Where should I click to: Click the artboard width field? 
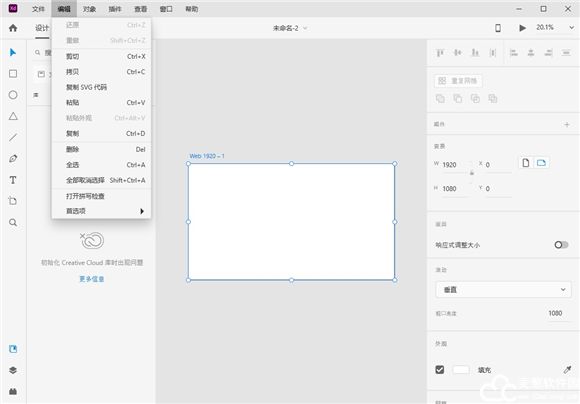click(x=456, y=165)
